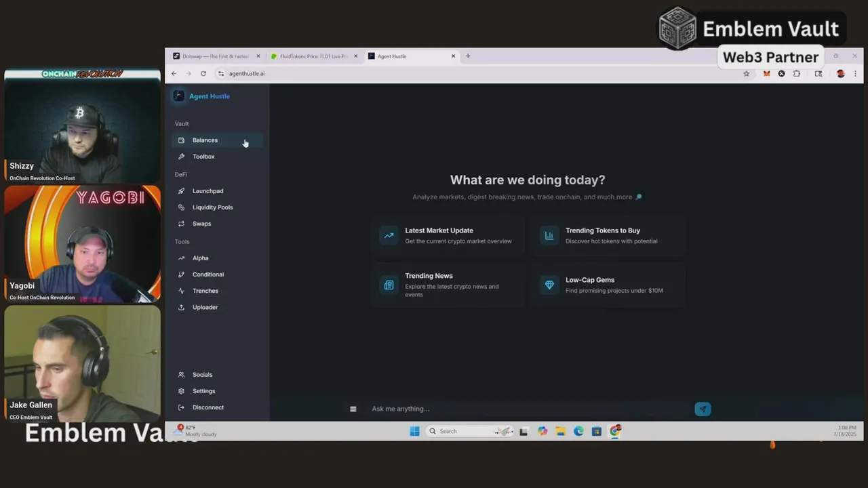Click the Swaps arrows icon
This screenshot has height=488, width=868.
[x=181, y=224]
